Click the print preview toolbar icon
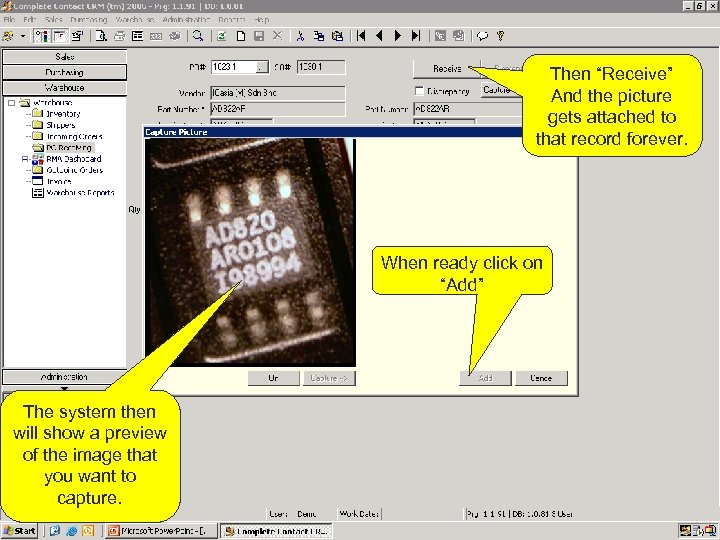720x540 pixels. (101, 36)
